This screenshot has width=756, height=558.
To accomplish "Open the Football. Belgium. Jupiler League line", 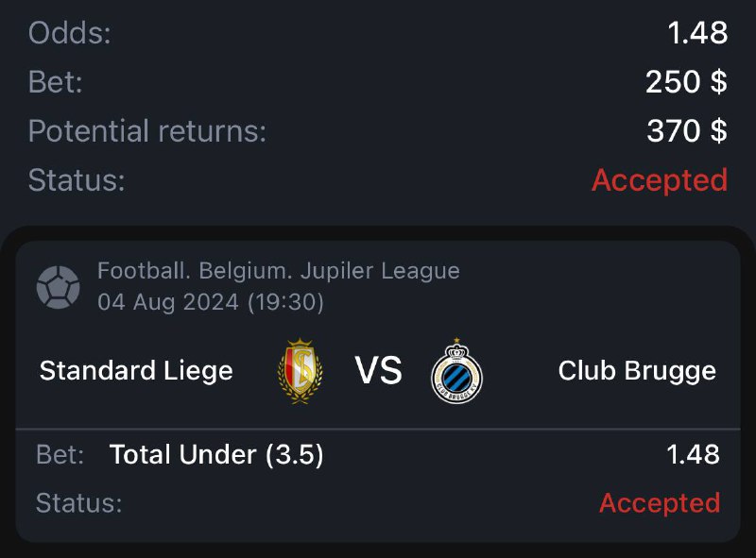I will (x=278, y=272).
